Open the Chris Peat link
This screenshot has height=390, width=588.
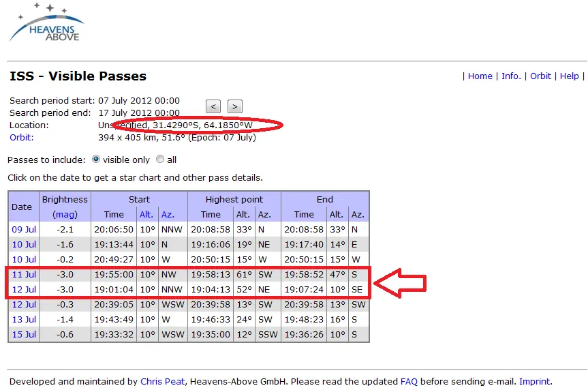coord(162,381)
